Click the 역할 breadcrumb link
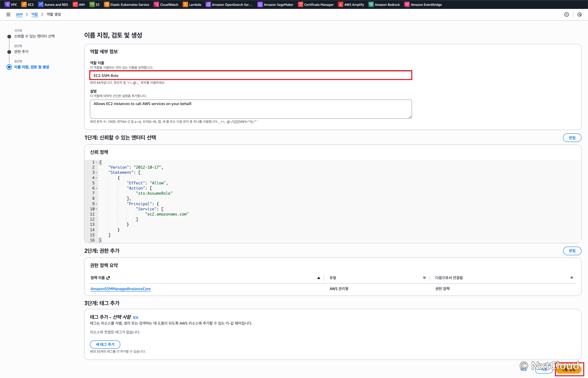Image resolution: width=588 pixels, height=378 pixels. pos(35,14)
